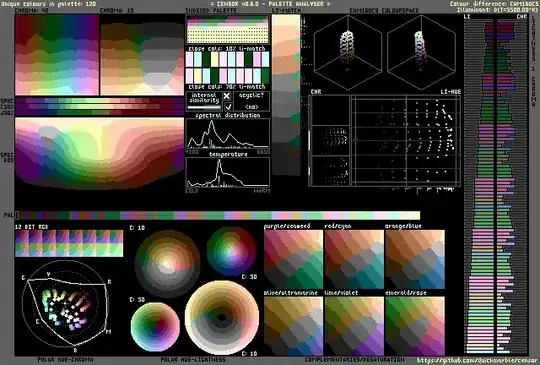The image size is (540, 365).
Task: Click the '<no>' answer under acyclic?
Action: (251, 107)
